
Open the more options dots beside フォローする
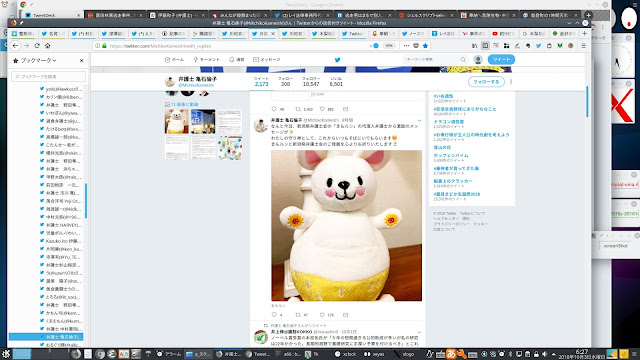point(511,82)
